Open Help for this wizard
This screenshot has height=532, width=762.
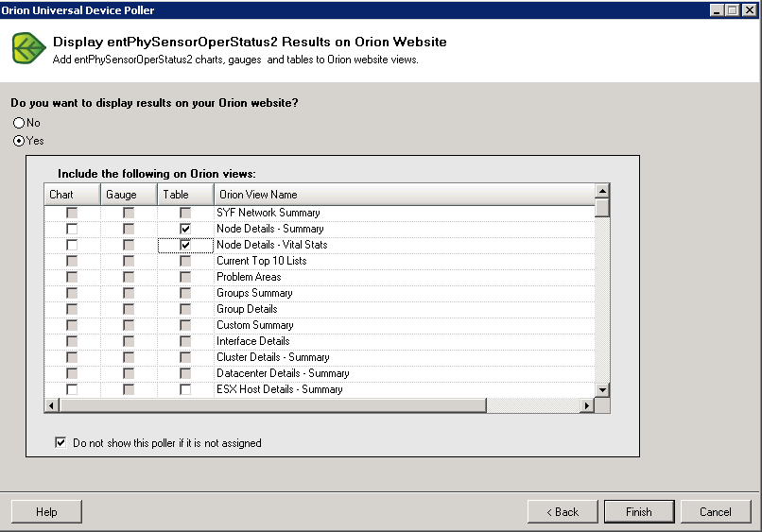(46, 511)
